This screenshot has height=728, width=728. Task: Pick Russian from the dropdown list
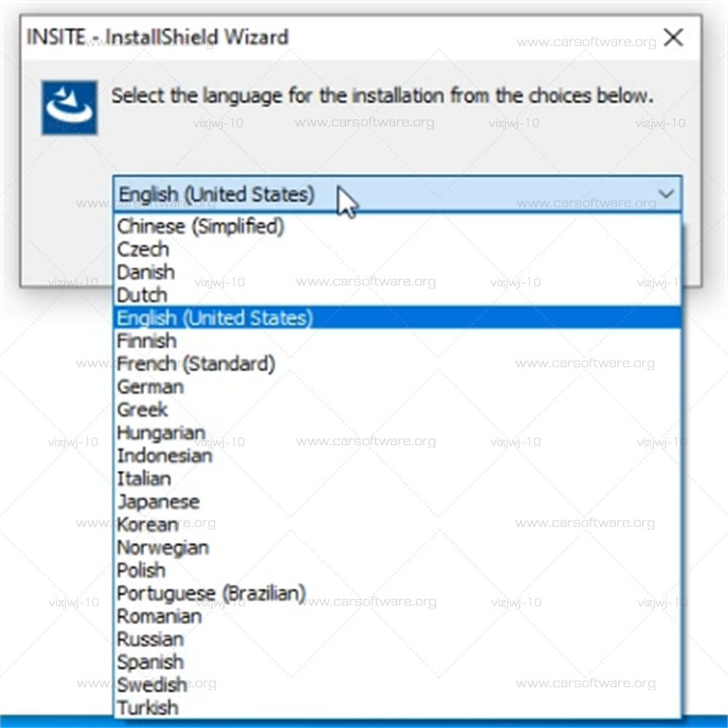pyautogui.click(x=397, y=639)
